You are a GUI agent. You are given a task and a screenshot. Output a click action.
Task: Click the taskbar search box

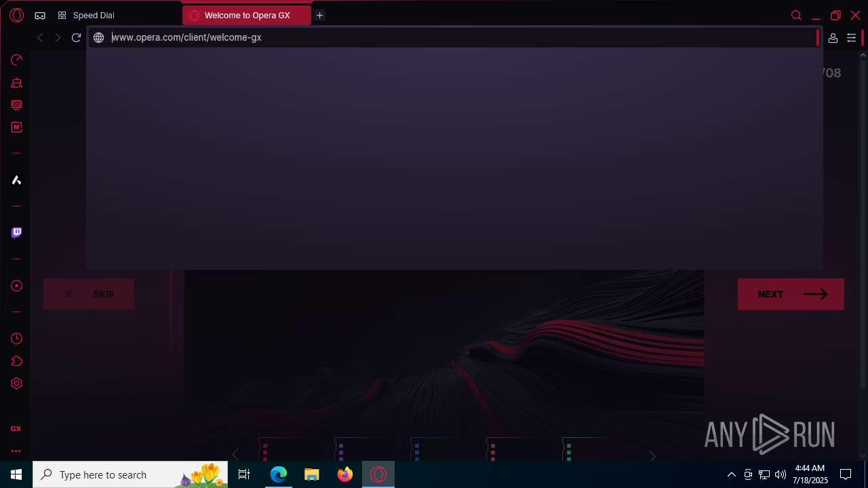pyautogui.click(x=132, y=474)
